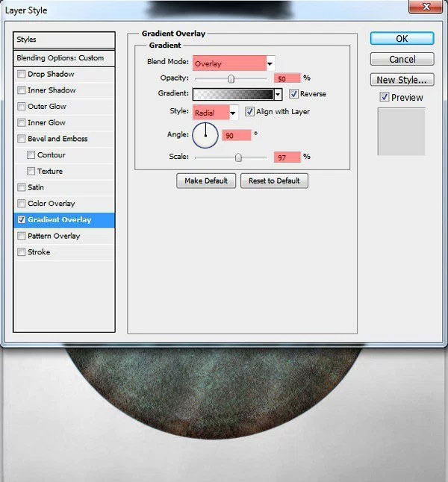This screenshot has height=482, width=448.
Task: Click the gradient preview bar to edit
Action: tap(233, 94)
